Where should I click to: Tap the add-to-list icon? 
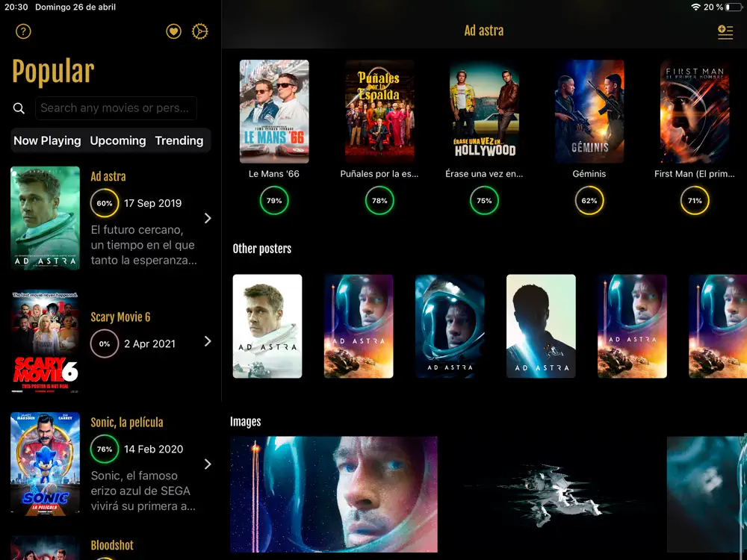725,32
